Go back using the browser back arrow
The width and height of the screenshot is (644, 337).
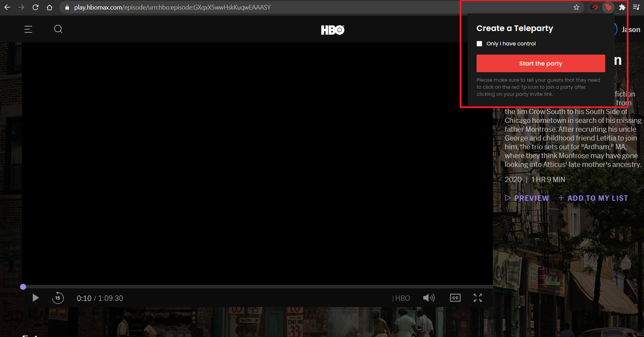pyautogui.click(x=7, y=7)
